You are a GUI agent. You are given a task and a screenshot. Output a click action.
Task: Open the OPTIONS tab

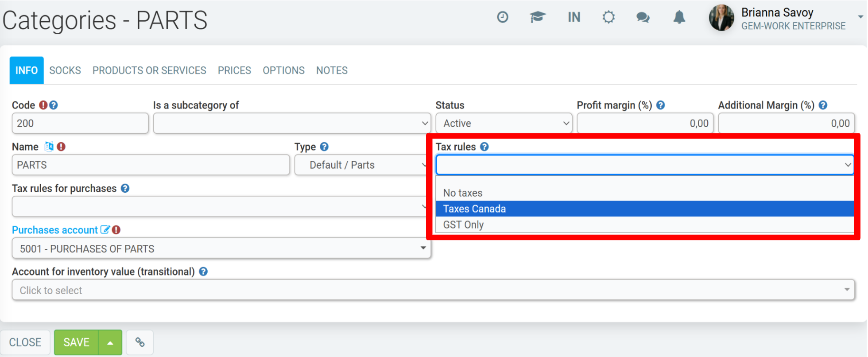(x=283, y=70)
